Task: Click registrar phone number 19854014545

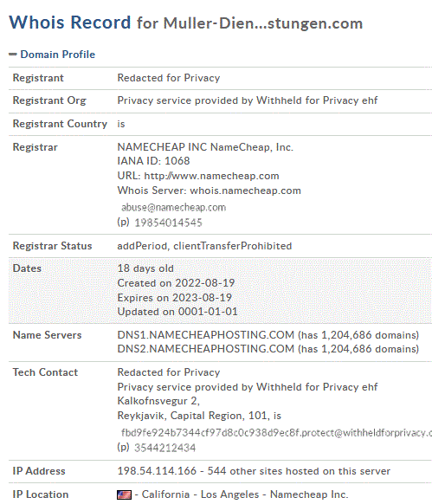Action: pyautogui.click(x=168, y=223)
